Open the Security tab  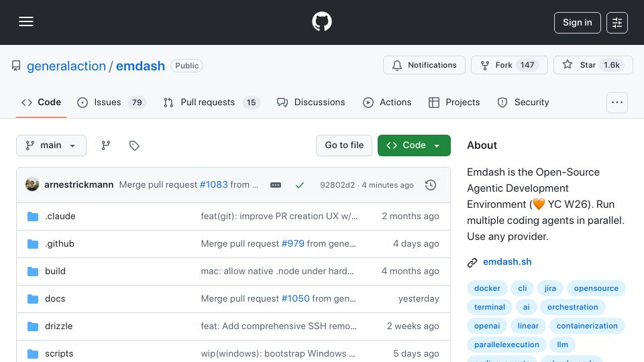point(523,102)
